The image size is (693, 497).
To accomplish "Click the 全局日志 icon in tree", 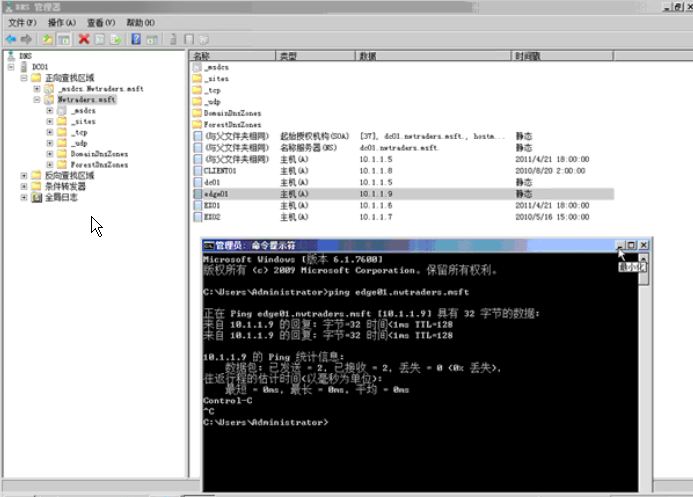I will (37, 197).
